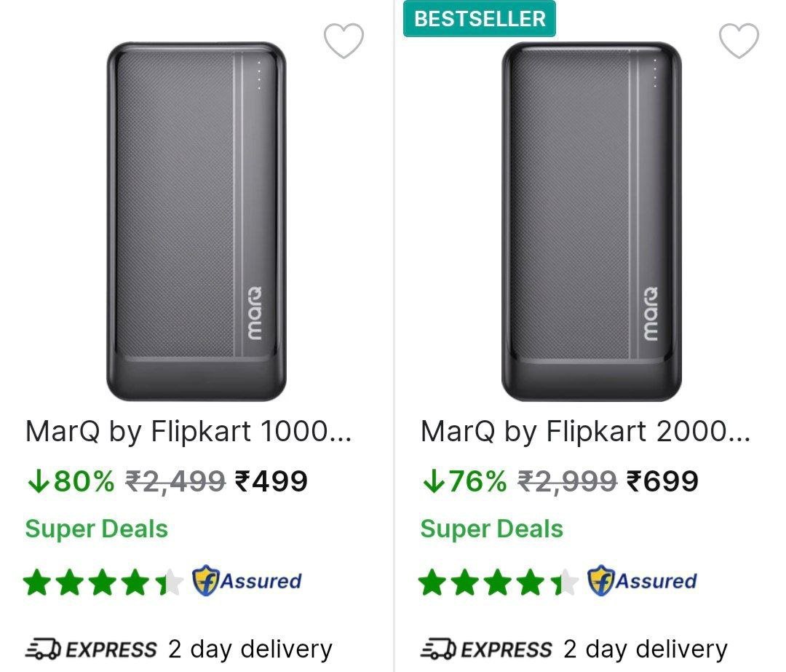786x672 pixels.
Task: Open the left MarQ power bank image
Action: tap(196, 221)
